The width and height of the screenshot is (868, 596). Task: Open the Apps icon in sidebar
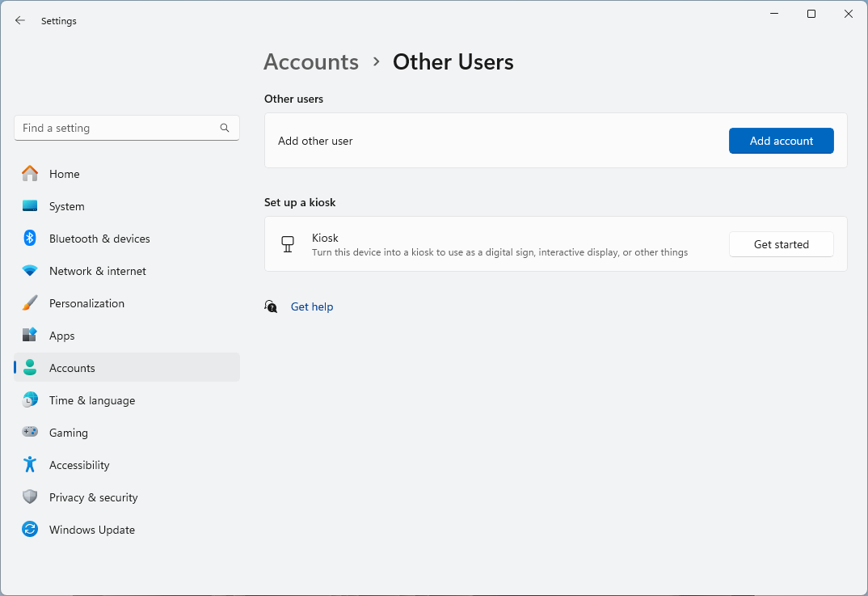(x=30, y=336)
